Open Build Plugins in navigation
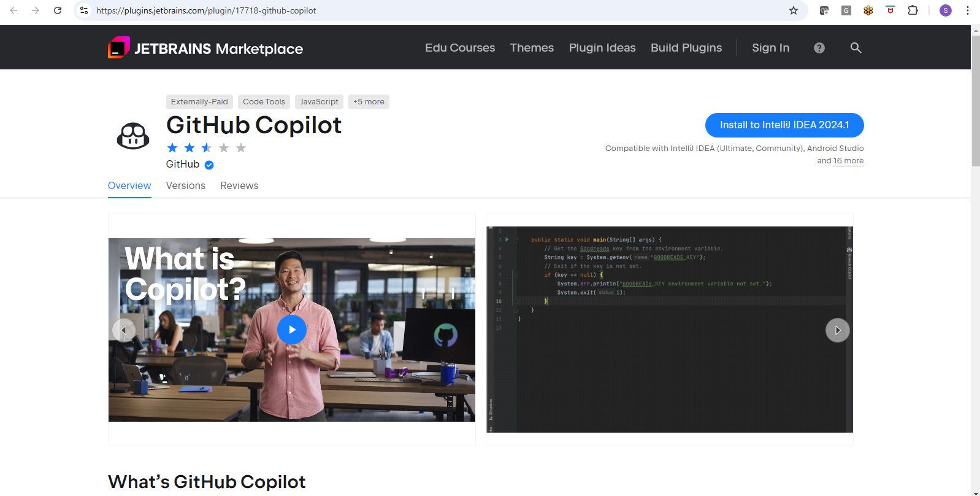Viewport: 980px width, 496px height. click(x=686, y=48)
